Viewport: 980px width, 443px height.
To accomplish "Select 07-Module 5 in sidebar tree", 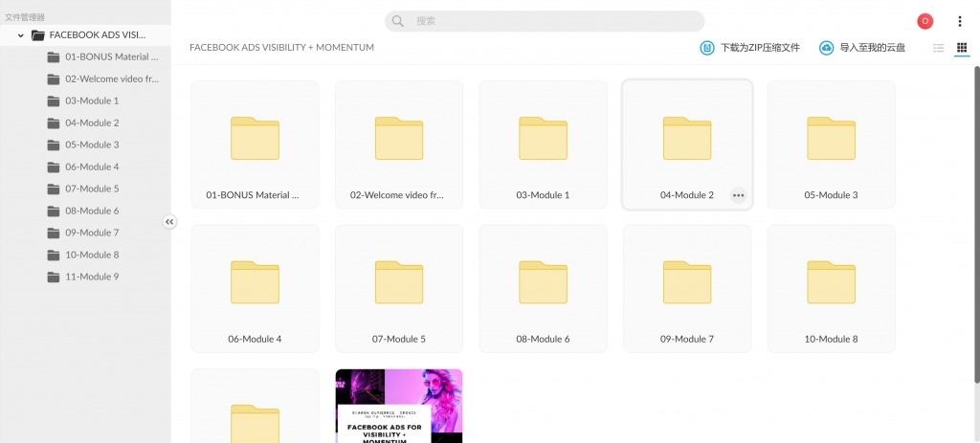I will coord(85,188).
